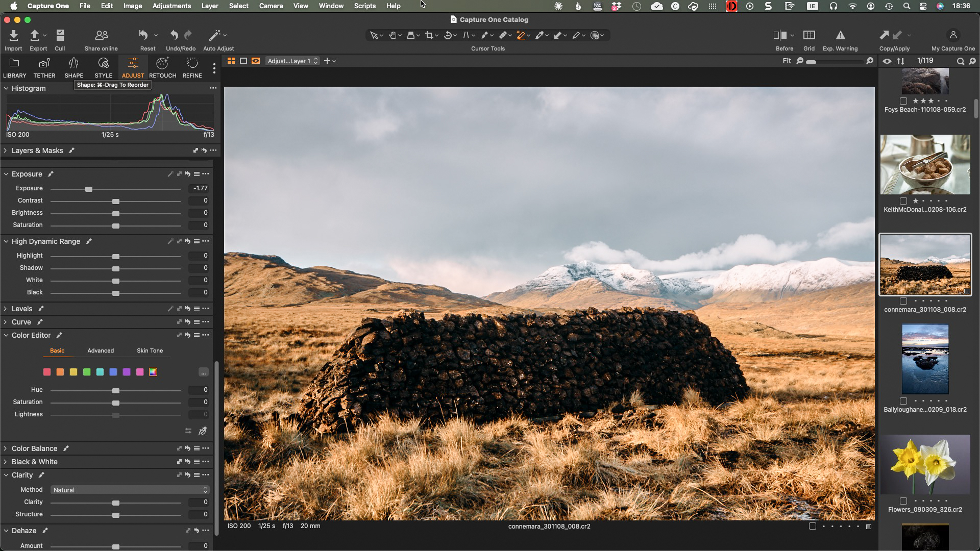Switch to the RETOUCH tool tab
The width and height of the screenshot is (980, 551).
click(x=162, y=68)
